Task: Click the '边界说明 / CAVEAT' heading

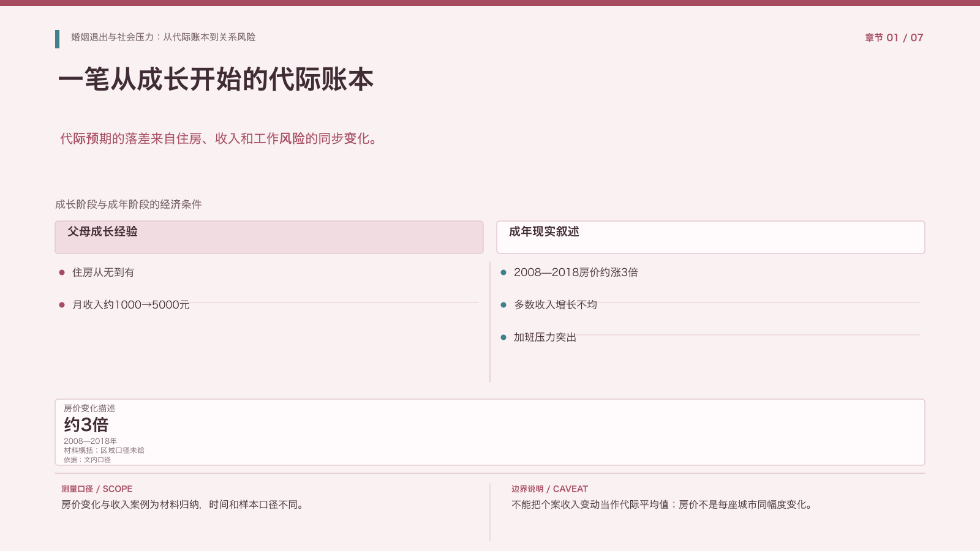Action: click(549, 489)
